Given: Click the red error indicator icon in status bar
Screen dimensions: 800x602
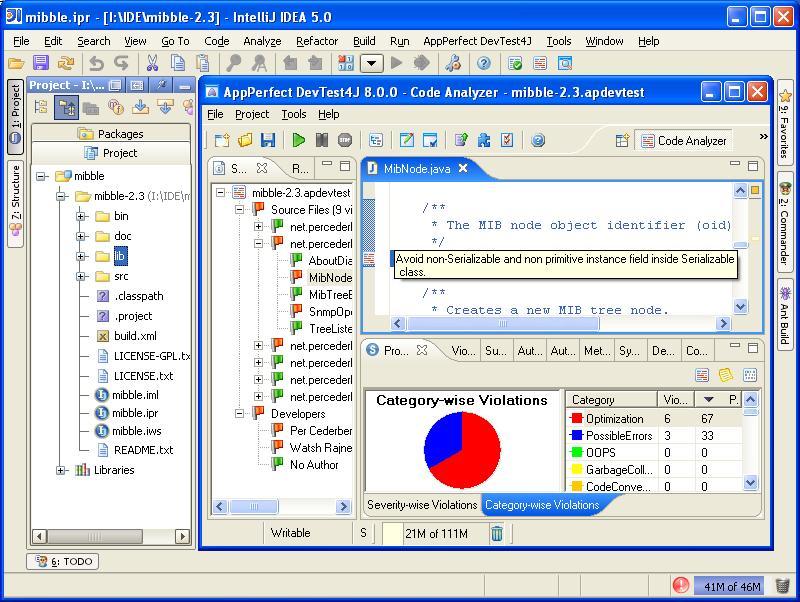Looking at the screenshot, I should pos(681,586).
